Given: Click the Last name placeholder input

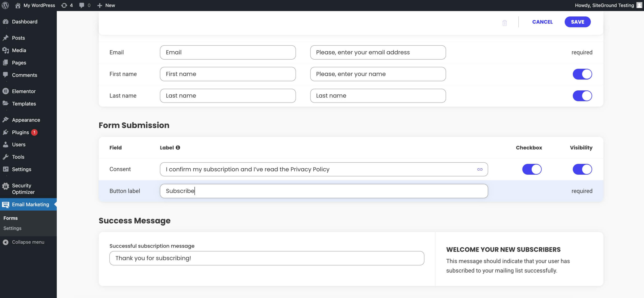Looking at the screenshot, I should [378, 96].
